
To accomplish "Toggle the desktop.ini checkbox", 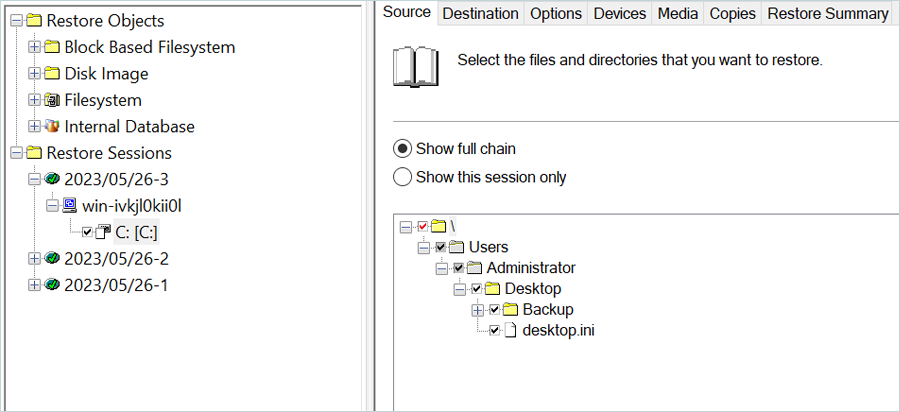I will coord(494,331).
